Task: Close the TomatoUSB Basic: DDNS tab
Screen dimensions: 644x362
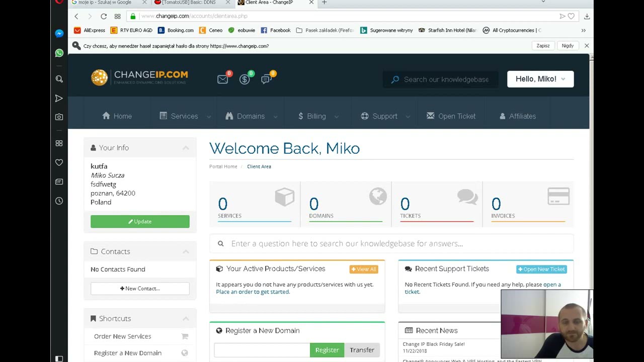Action: pos(227,3)
